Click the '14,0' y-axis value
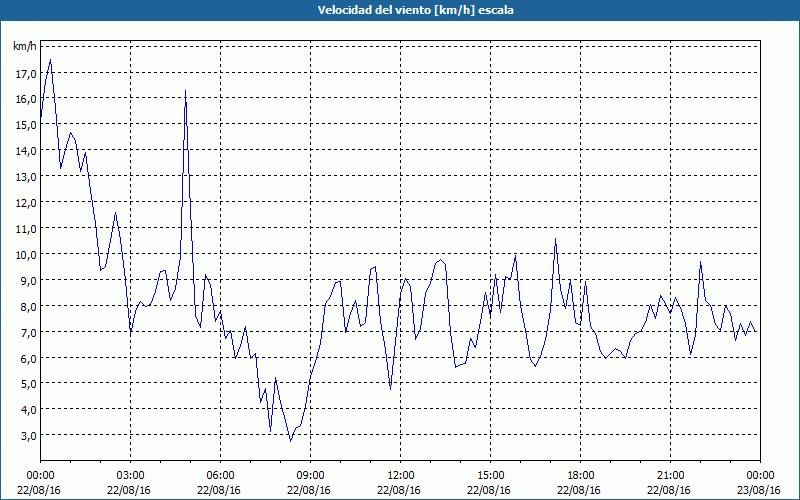The image size is (800, 500). (26, 151)
